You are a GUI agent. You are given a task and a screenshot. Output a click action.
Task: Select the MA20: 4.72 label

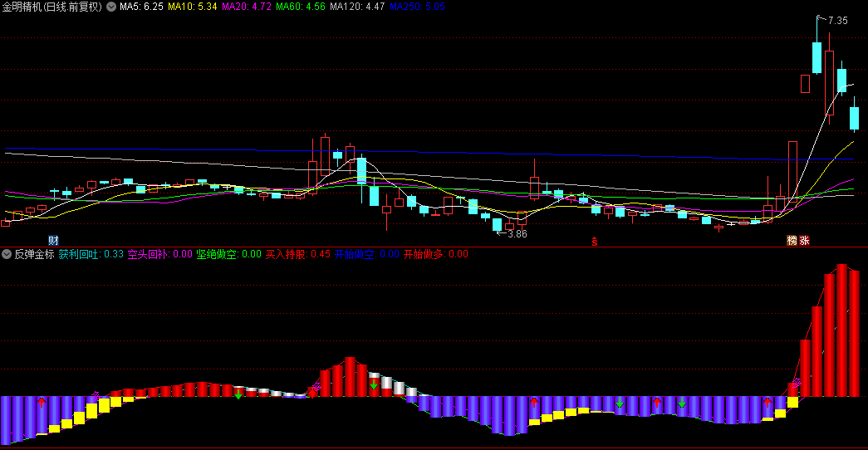(247, 7)
